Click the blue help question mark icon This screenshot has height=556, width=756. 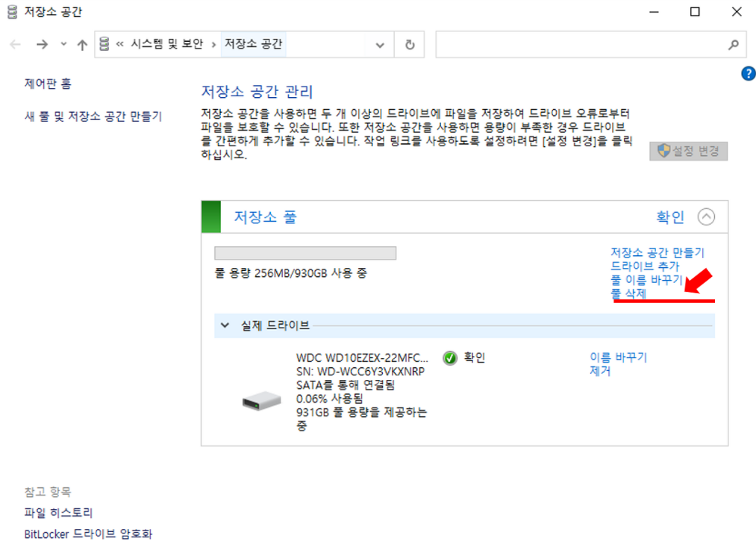click(x=749, y=73)
